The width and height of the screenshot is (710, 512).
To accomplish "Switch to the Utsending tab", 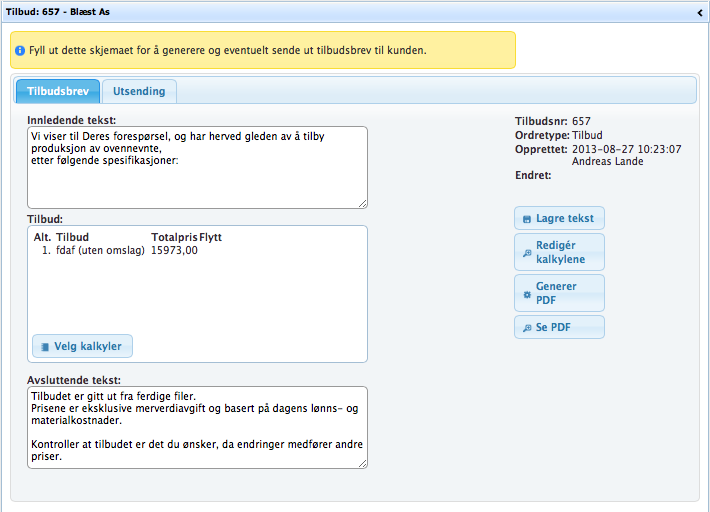I will 139,91.
